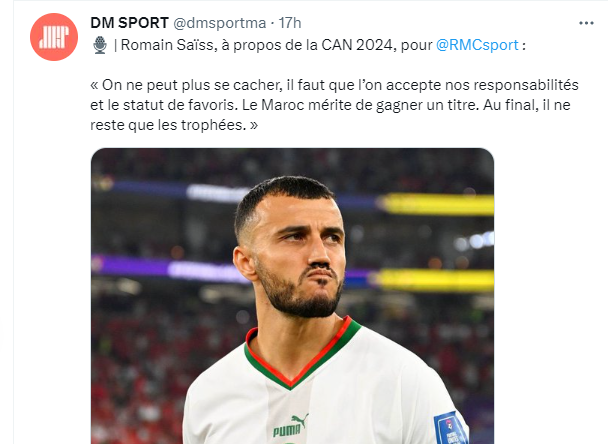The height and width of the screenshot is (444, 608).
Task: Open the DM SPORT display name link
Action: coord(130,23)
